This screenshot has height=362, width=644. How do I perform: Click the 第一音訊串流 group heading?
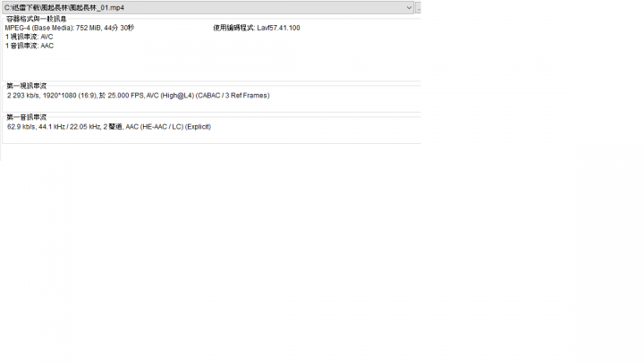[x=26, y=116]
